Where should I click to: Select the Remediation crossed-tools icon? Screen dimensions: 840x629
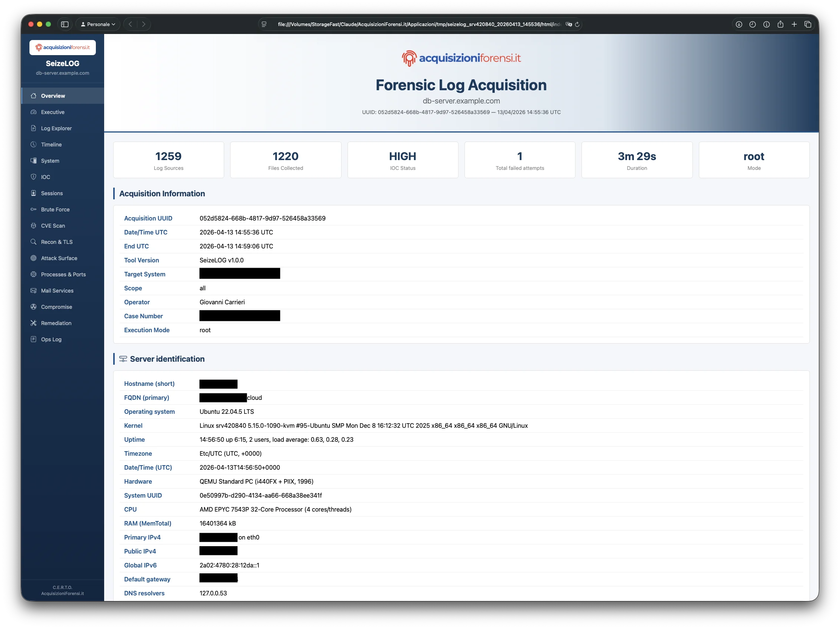point(34,323)
